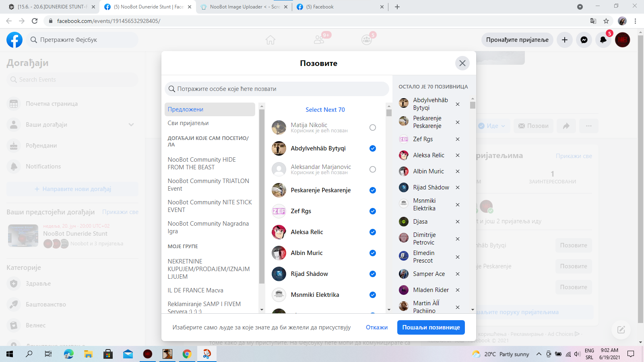This screenshot has width=644, height=362.
Task: Bookmark this page with star icon
Action: click(x=606, y=21)
